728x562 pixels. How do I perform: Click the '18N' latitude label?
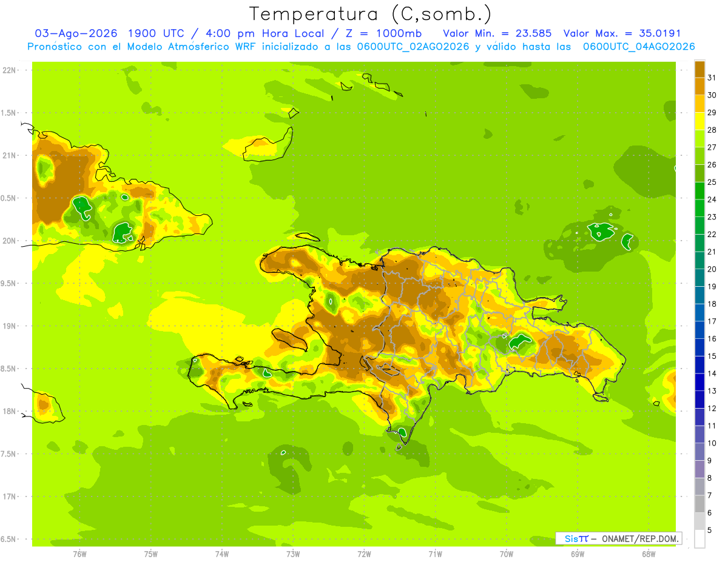point(9,411)
